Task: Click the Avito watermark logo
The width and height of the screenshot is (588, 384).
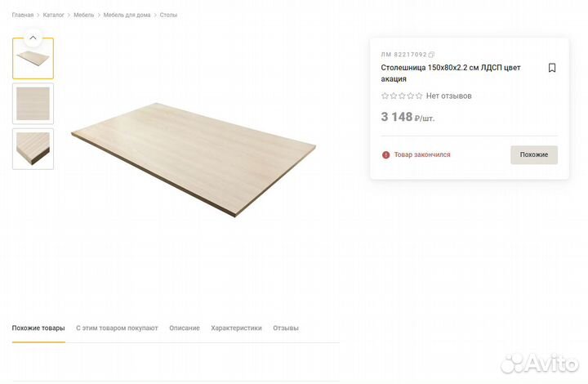Action: coord(539,363)
